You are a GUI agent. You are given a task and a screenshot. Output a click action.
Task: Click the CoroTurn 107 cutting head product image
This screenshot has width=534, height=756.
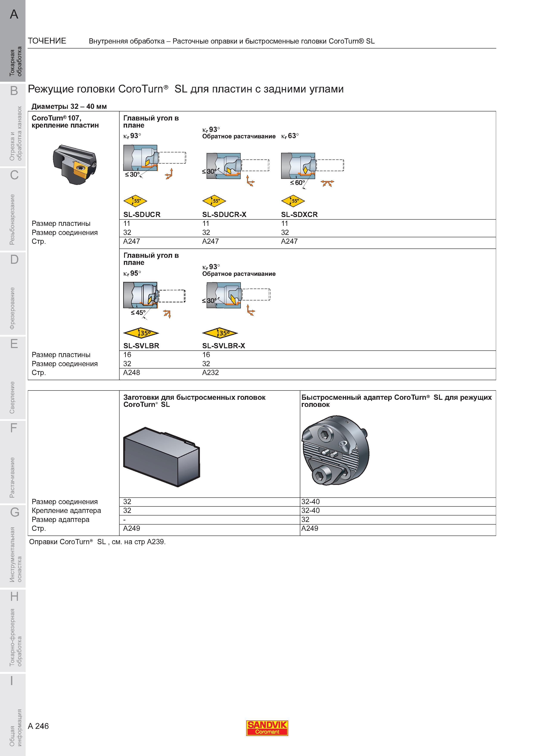pos(75,164)
